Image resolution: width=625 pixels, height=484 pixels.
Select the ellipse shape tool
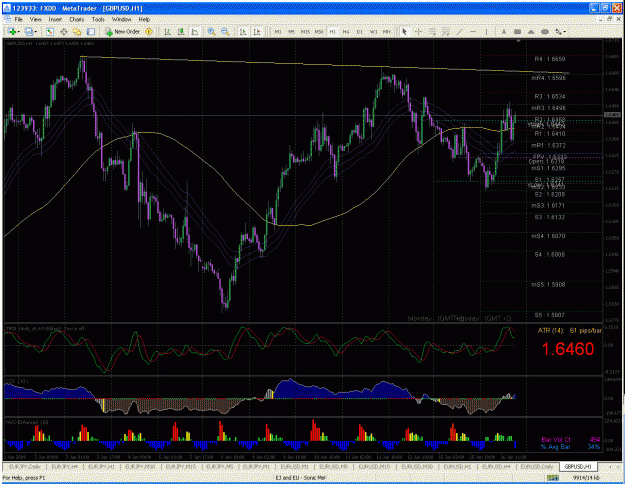545,31
